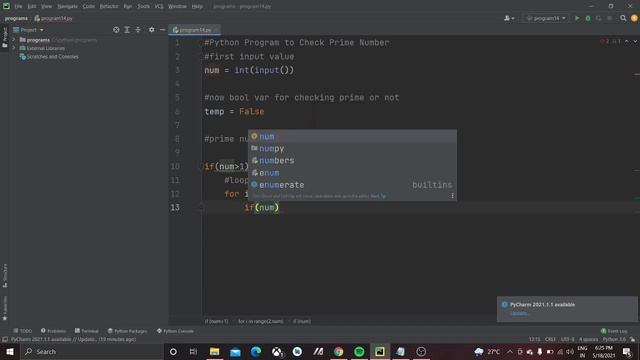640x360 pixels.
Task: Click the Windows Start button
Action: click(10, 351)
